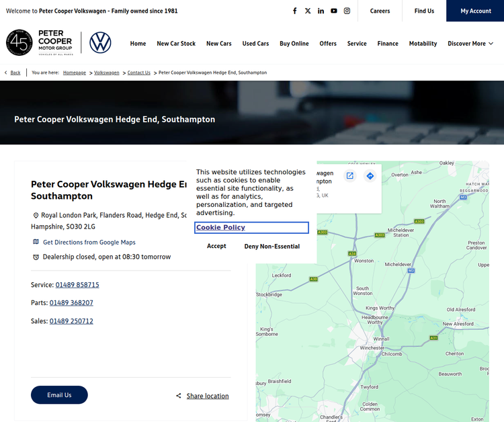Open the Home menu item

click(x=138, y=44)
